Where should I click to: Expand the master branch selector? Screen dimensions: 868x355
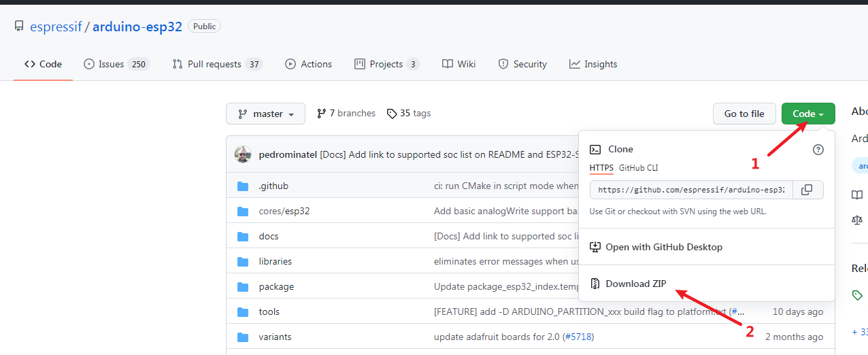(x=265, y=114)
